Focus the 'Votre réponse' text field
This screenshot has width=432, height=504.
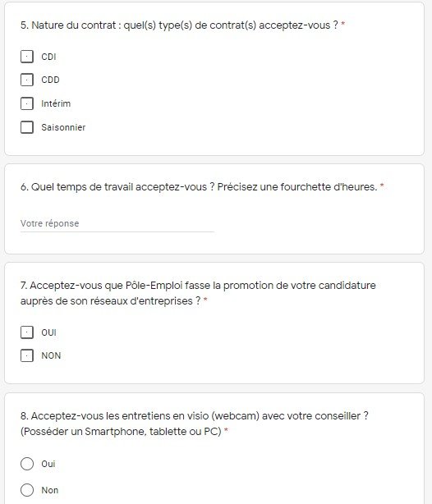[x=117, y=224]
